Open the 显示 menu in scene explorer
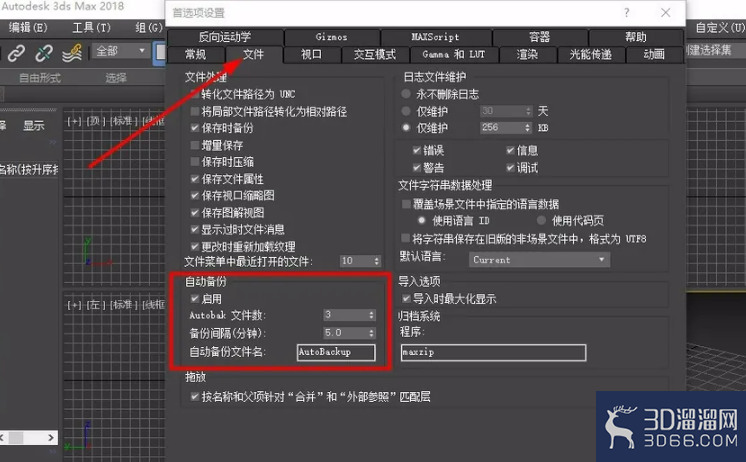746x462 pixels. pos(34,126)
